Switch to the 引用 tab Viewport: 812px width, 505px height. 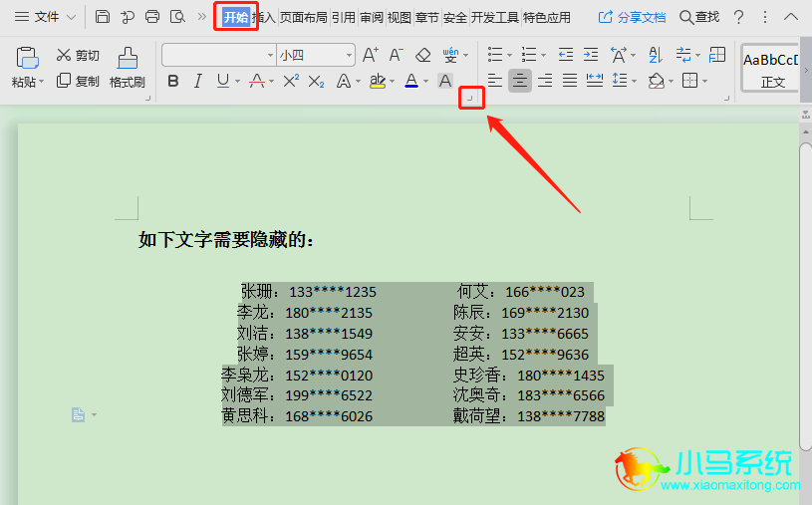344,17
